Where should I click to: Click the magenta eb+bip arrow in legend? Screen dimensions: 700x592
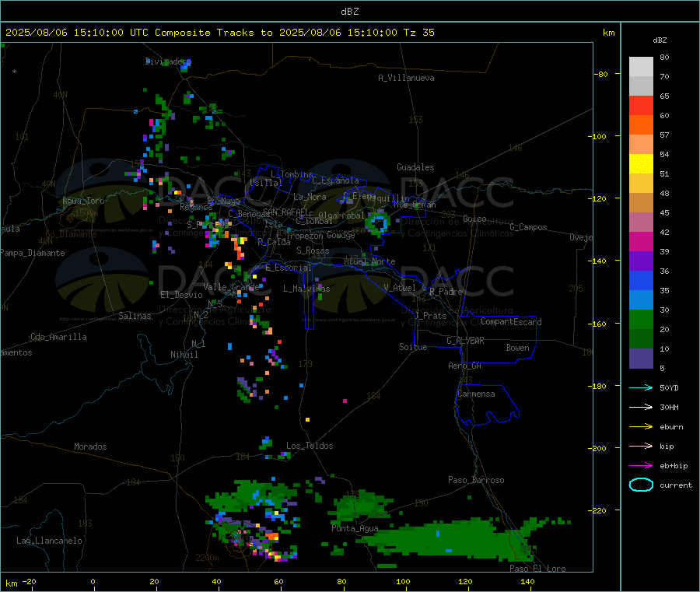pyautogui.click(x=641, y=466)
